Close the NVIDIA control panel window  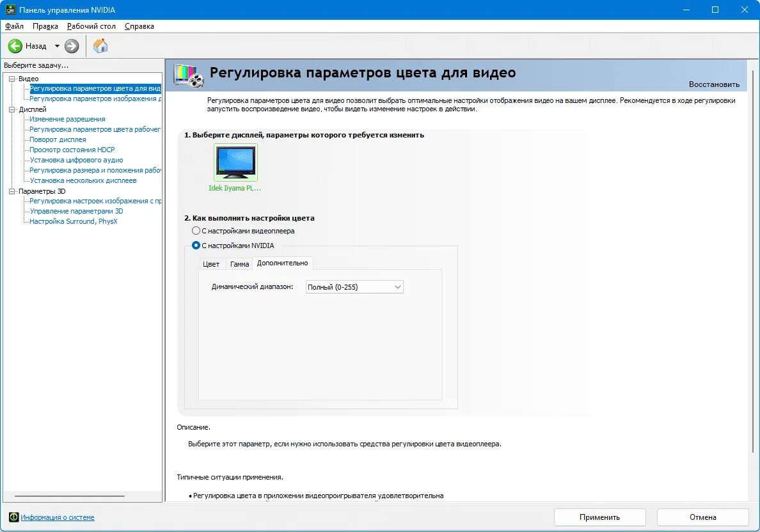tap(745, 10)
